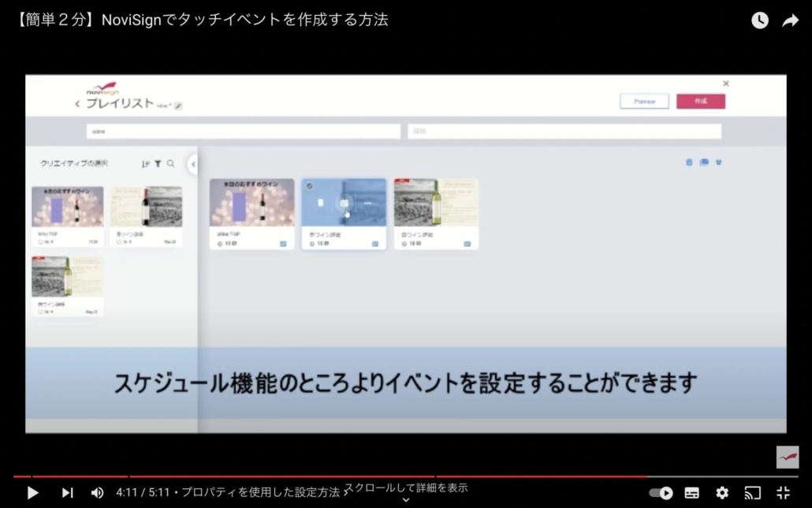Click the blue corner icon on the highlighted card

pos(375,244)
